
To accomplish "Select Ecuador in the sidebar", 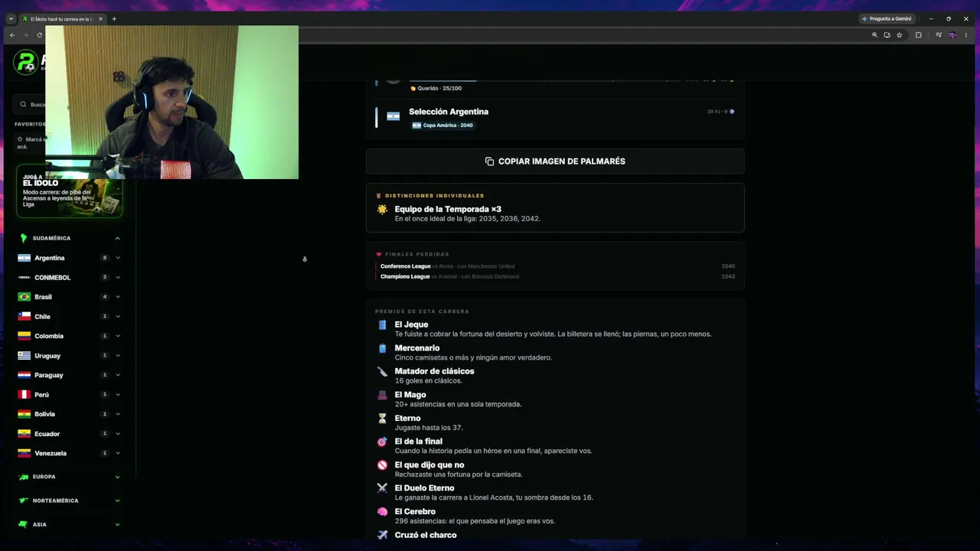I will coord(47,434).
